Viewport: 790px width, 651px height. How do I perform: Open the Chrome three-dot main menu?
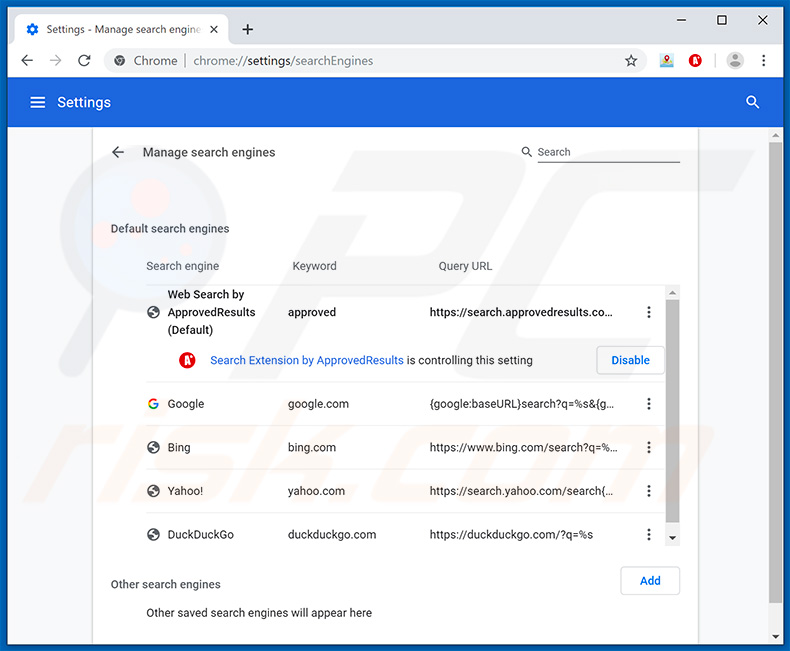tap(763, 61)
